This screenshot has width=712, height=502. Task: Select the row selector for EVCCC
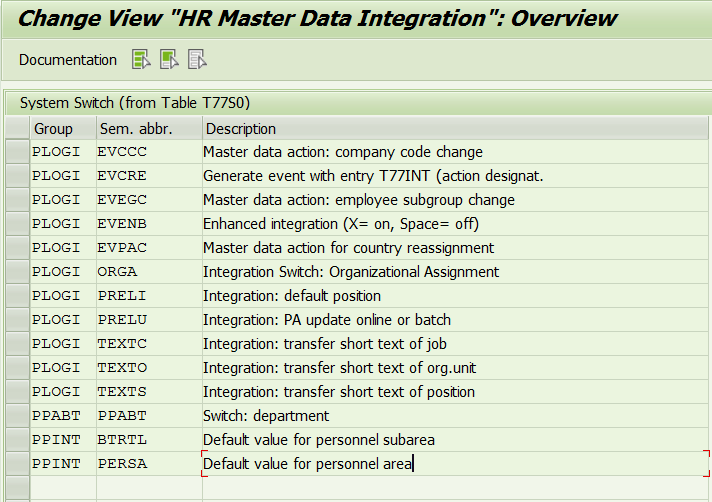point(18,152)
